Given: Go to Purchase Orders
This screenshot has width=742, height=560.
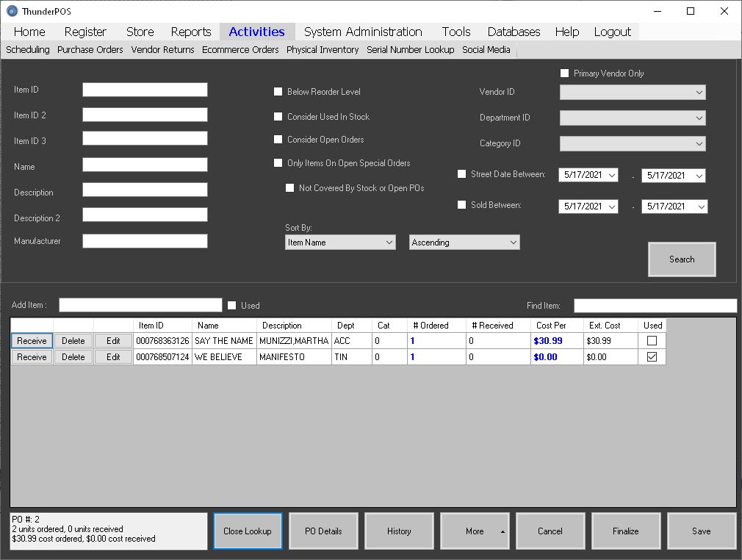Looking at the screenshot, I should 90,49.
